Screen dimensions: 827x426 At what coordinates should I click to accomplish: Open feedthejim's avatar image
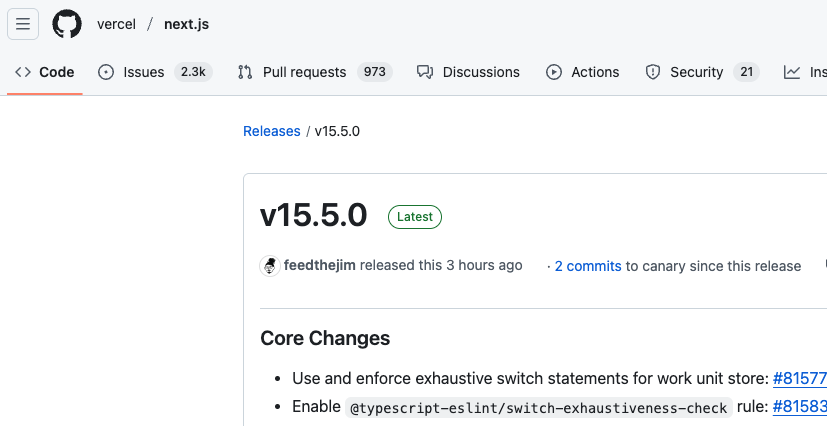click(x=270, y=266)
